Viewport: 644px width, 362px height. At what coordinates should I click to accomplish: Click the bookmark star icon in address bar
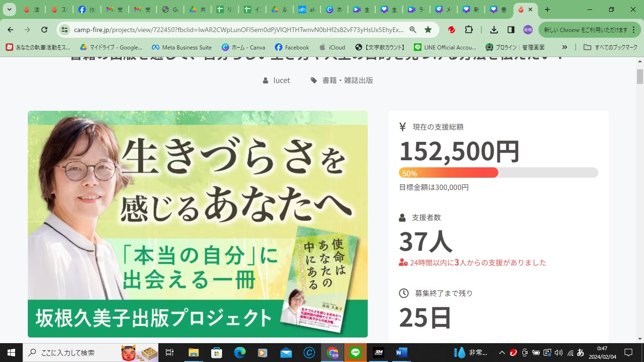pyautogui.click(x=428, y=30)
